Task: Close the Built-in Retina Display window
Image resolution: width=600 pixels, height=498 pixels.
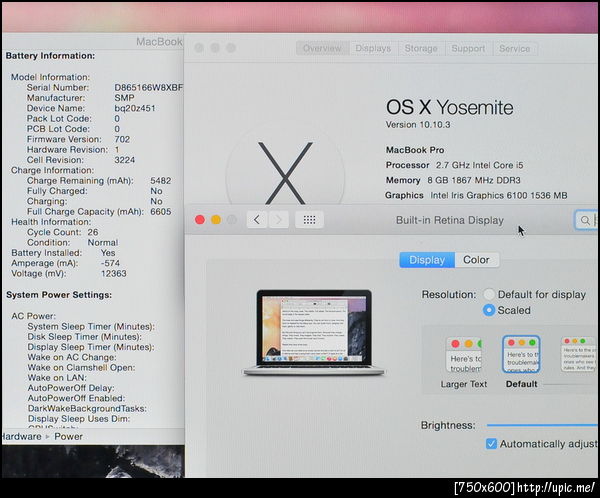Action: [200, 220]
